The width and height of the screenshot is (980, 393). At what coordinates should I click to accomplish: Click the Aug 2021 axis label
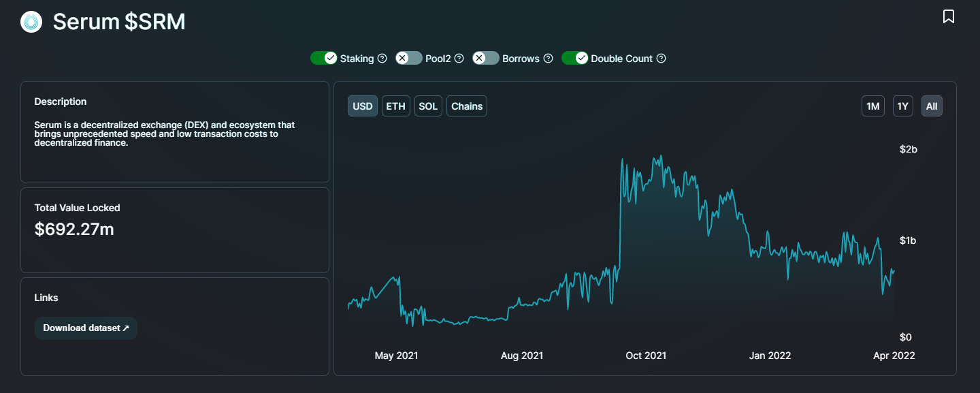click(522, 356)
